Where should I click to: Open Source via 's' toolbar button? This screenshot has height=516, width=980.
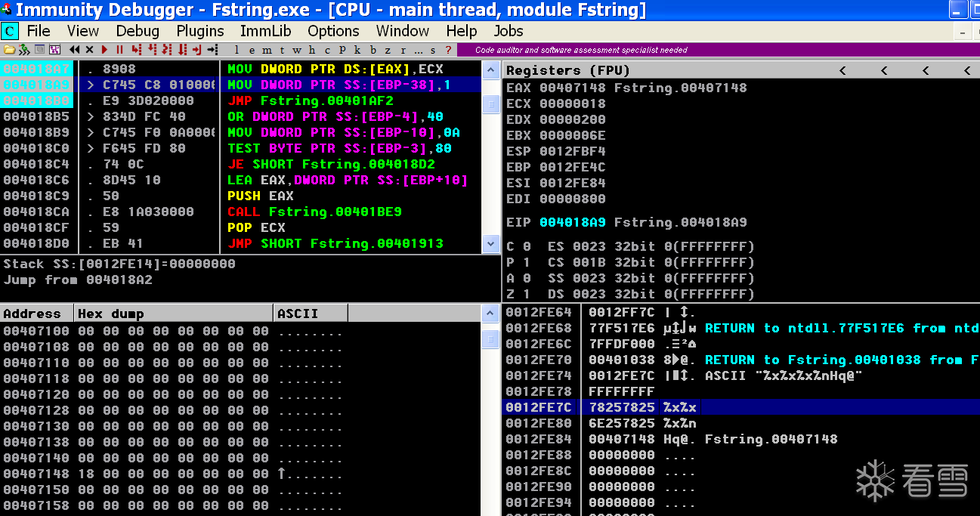[433, 50]
